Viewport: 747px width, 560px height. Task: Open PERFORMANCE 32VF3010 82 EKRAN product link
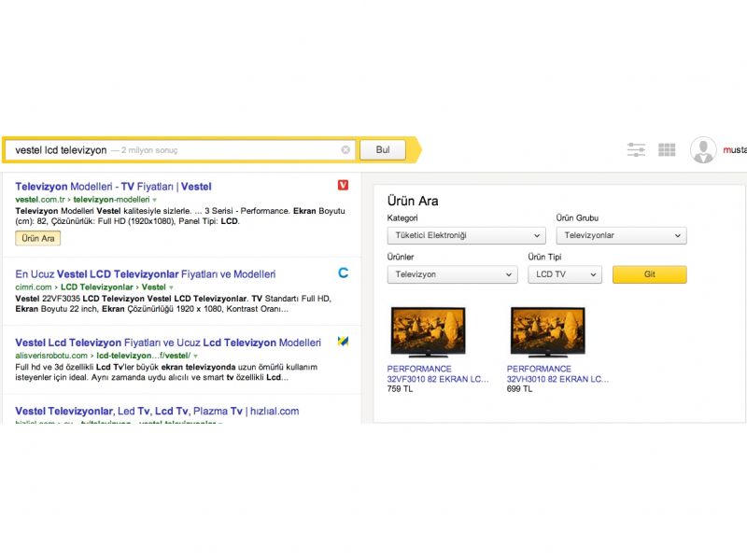[x=438, y=374]
